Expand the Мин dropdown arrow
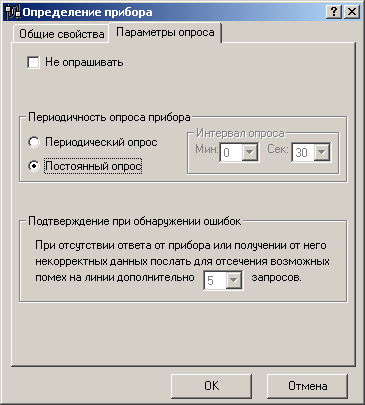 pos(250,153)
